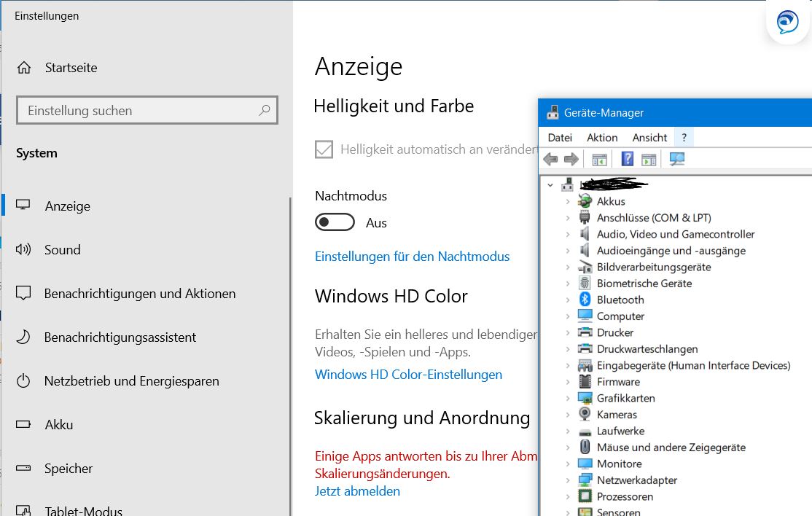Expand the Akkus tree node
The image size is (812, 516).
[x=568, y=201]
